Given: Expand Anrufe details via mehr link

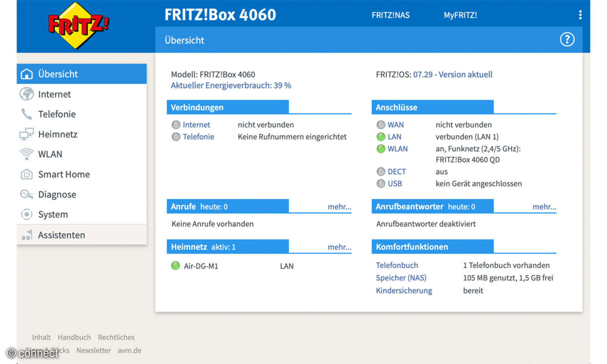Looking at the screenshot, I should click(x=339, y=207).
